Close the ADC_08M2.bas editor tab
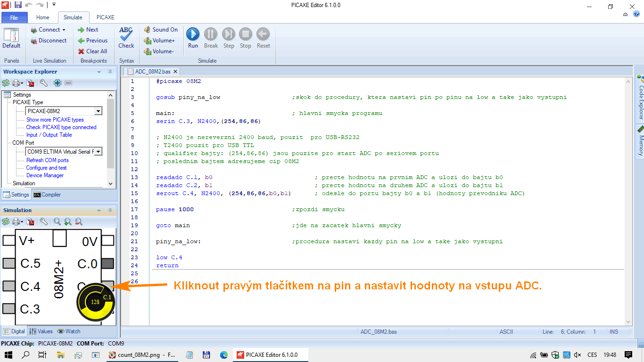Screen dimensions: 644x362 [x=175, y=72]
